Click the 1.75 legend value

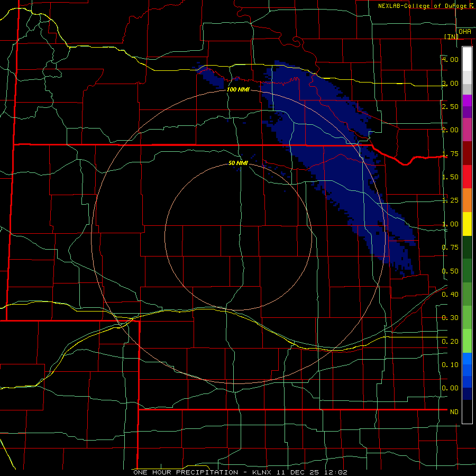coord(450,153)
